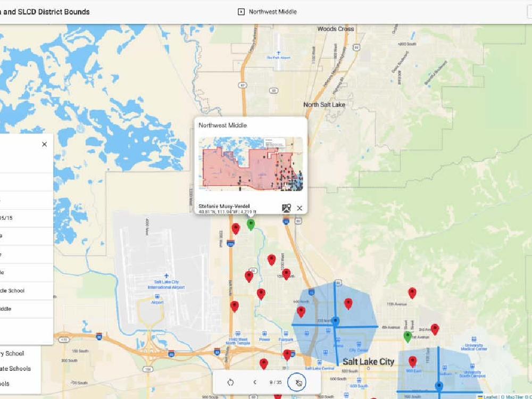Click the Northwest Middle popup title
The width and height of the screenshot is (532, 399).
[x=222, y=125]
